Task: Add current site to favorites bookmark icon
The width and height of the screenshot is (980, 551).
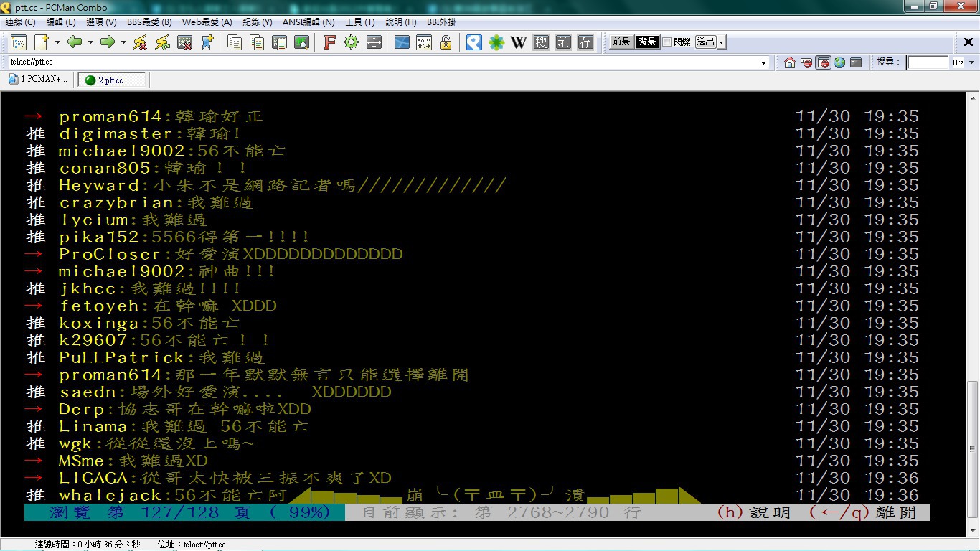Action: click(x=207, y=42)
